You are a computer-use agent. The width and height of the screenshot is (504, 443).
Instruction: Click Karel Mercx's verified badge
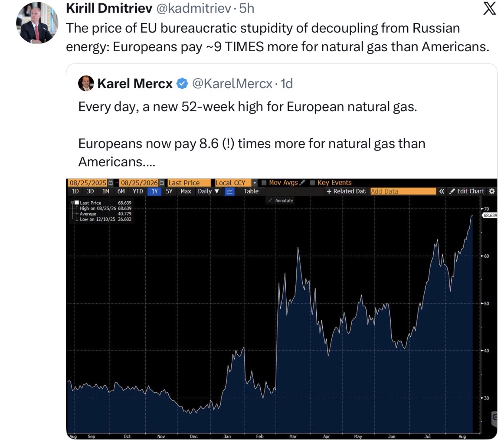click(182, 84)
